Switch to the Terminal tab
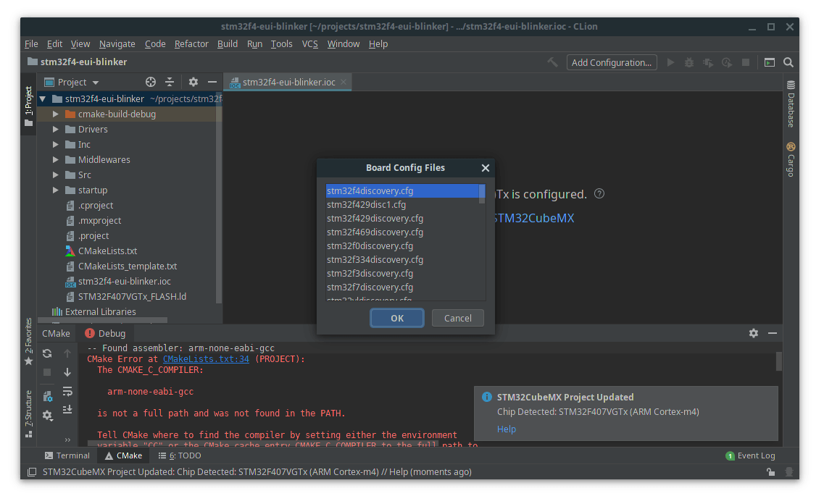824x504 pixels. (x=67, y=455)
